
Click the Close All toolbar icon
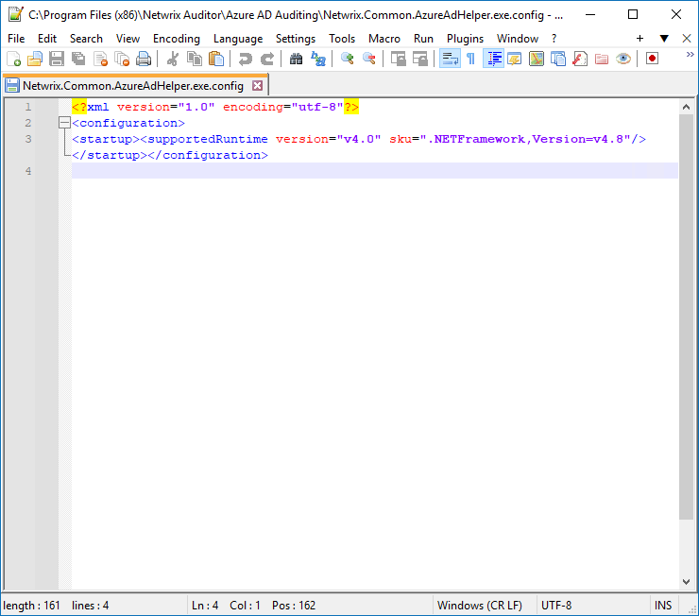coord(122,59)
